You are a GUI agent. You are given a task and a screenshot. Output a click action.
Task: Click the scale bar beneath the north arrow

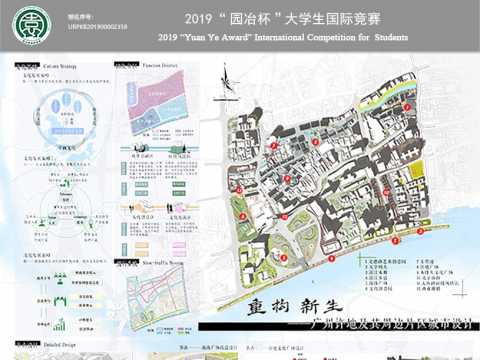(x=226, y=99)
